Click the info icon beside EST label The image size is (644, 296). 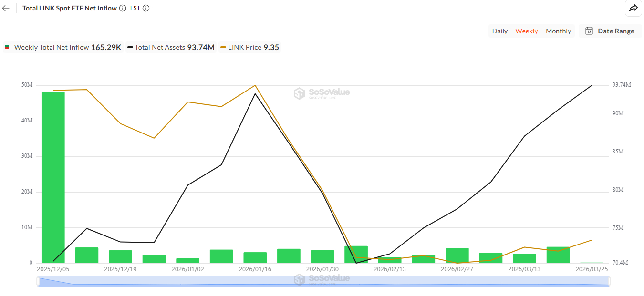click(x=145, y=8)
